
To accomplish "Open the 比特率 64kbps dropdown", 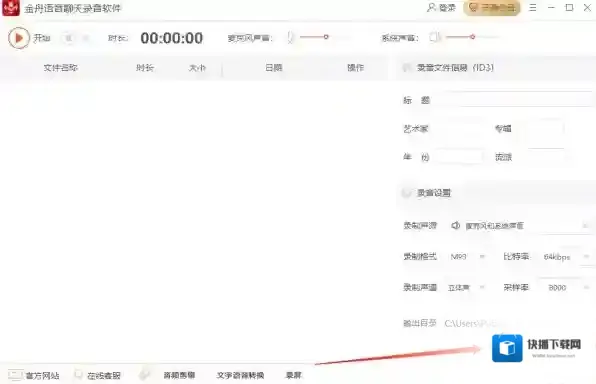I will [566, 257].
